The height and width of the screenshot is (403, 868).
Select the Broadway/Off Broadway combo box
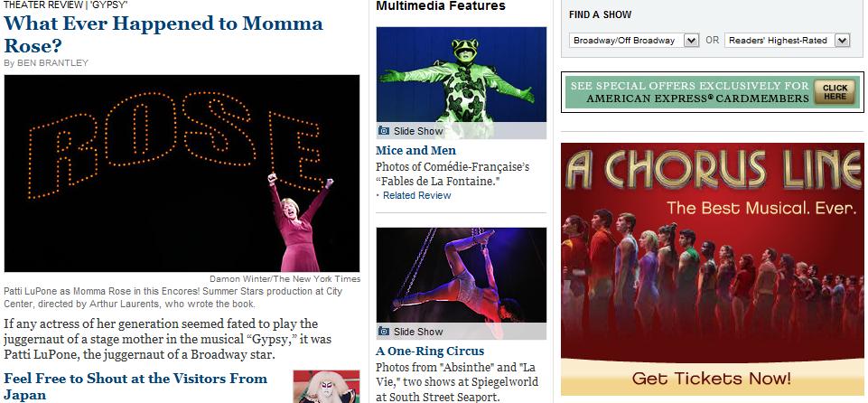pyautogui.click(x=634, y=41)
